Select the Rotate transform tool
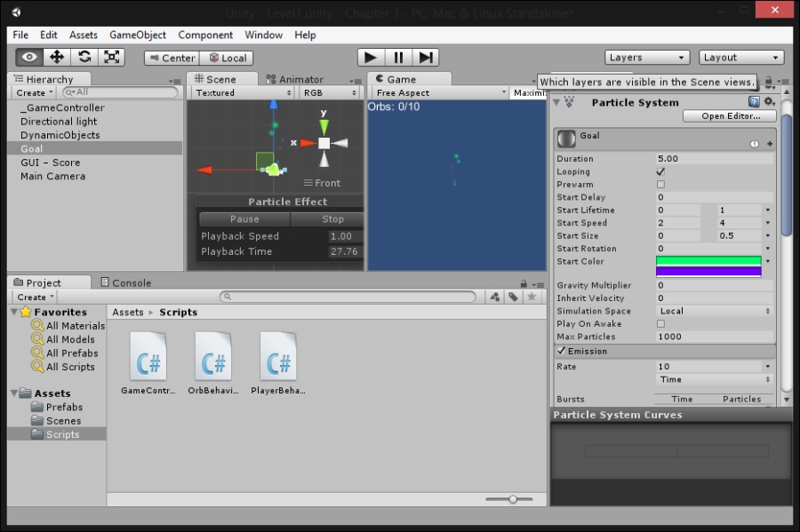 pyautogui.click(x=84, y=57)
